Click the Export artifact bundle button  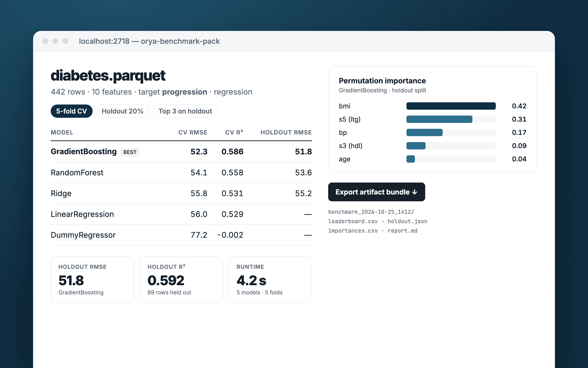(x=376, y=192)
